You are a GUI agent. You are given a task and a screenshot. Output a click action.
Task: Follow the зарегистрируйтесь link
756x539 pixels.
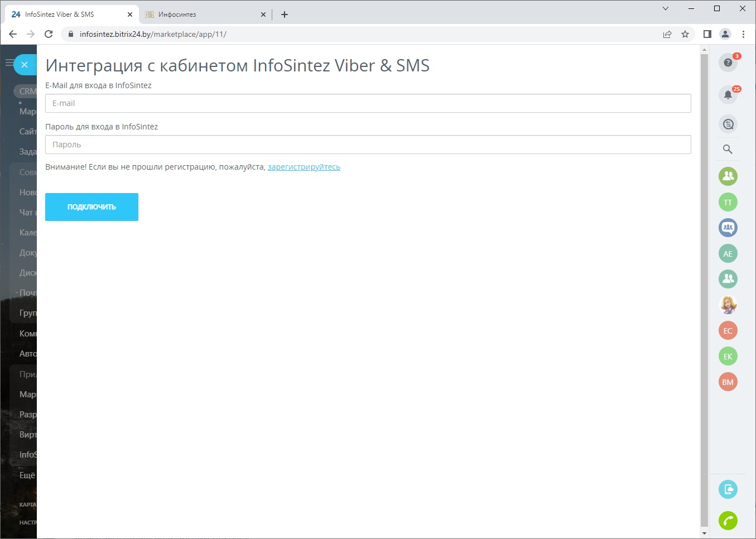[x=304, y=167]
